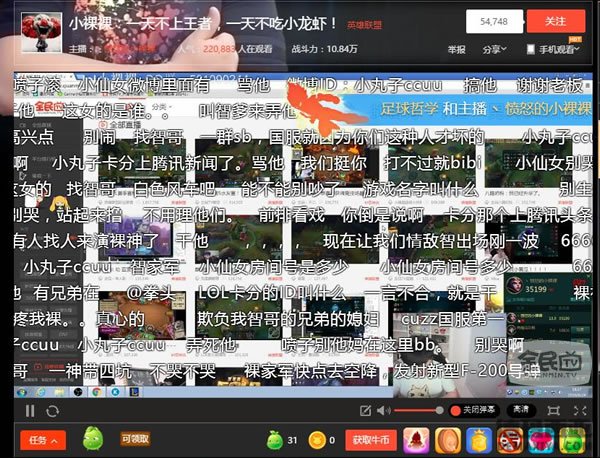Click the red 关注 follow button
Image resolution: width=600 pixels, height=458 pixels.
pyautogui.click(x=556, y=21)
